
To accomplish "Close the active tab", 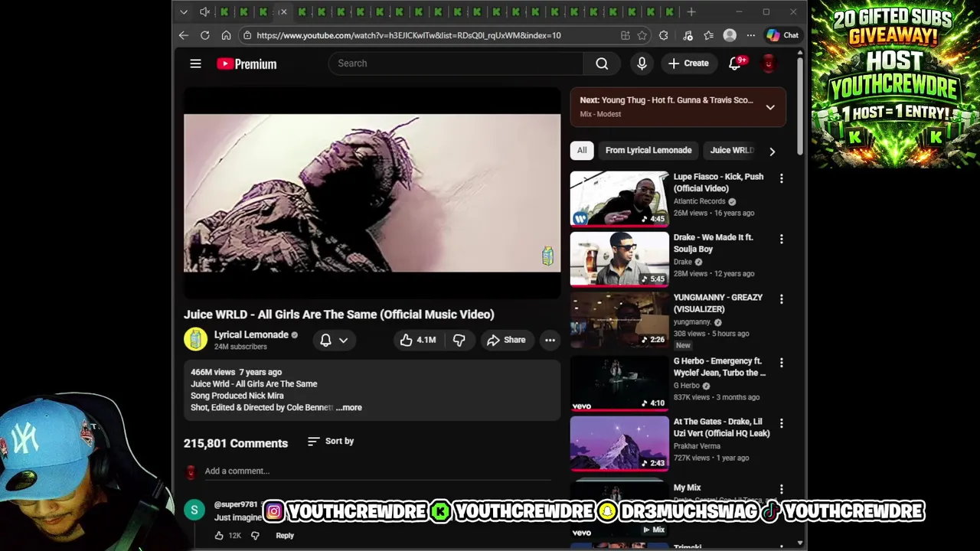I will pyautogui.click(x=283, y=11).
